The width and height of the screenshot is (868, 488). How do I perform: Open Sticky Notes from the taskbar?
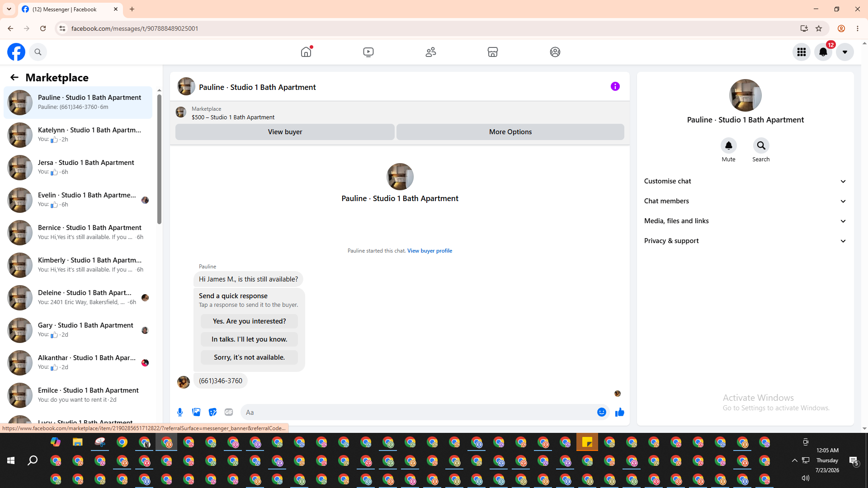tap(587, 442)
